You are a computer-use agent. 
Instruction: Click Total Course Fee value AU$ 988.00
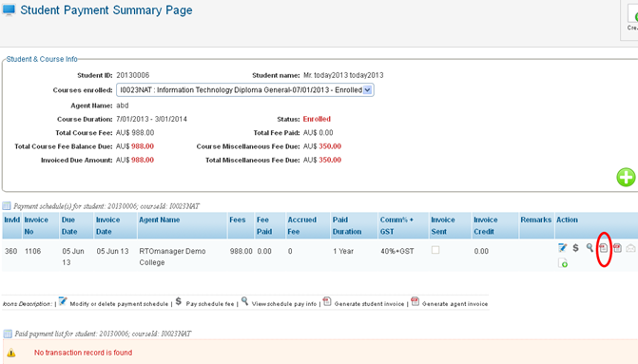(x=135, y=133)
